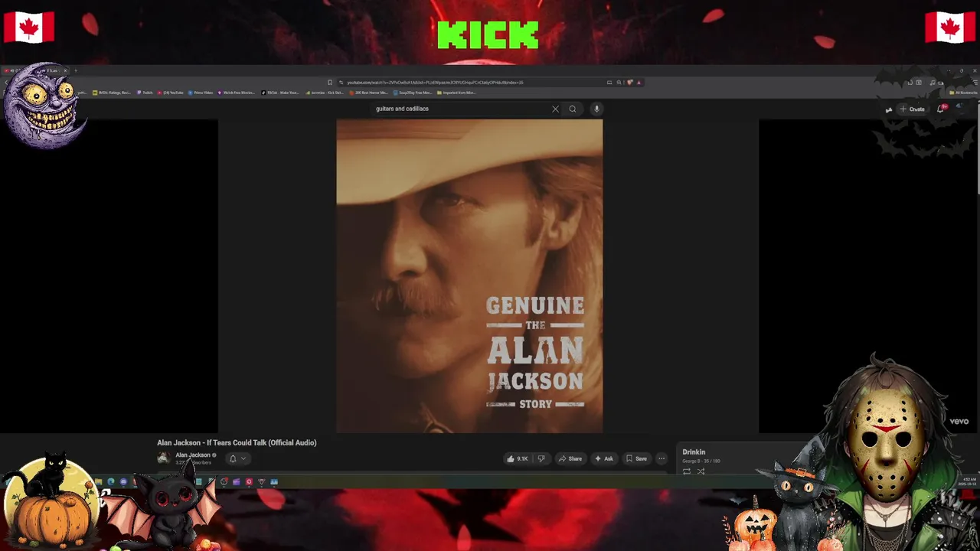Clear the YouTube search text with the X
This screenshot has height=551, width=980.
click(555, 109)
